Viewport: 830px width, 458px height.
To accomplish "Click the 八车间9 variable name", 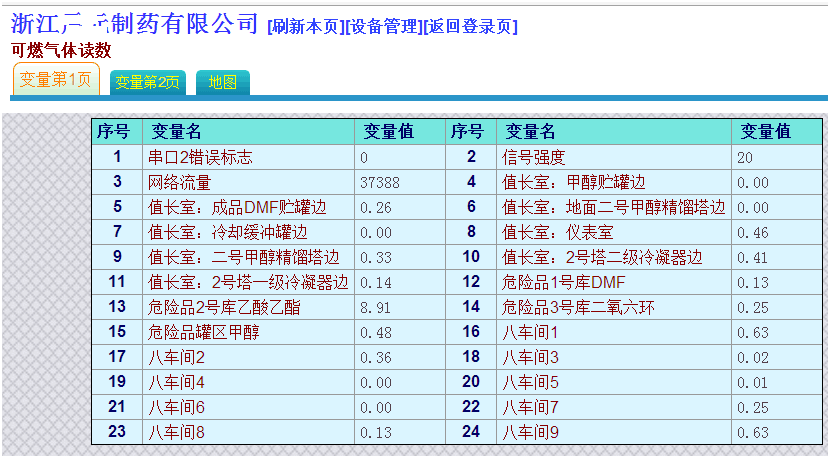I will [x=530, y=432].
